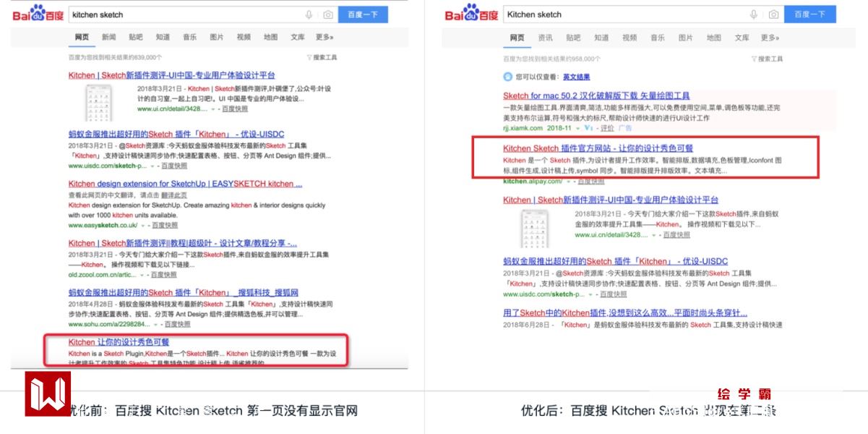Image resolution: width=868 pixels, height=434 pixels.
Task: Expand 更多» on the left page
Action: (325, 37)
